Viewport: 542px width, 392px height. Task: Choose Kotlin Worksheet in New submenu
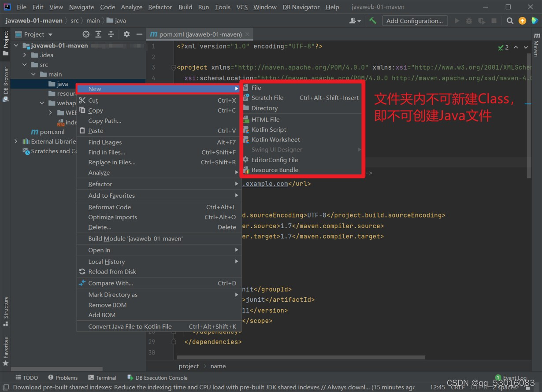[x=302, y=140]
